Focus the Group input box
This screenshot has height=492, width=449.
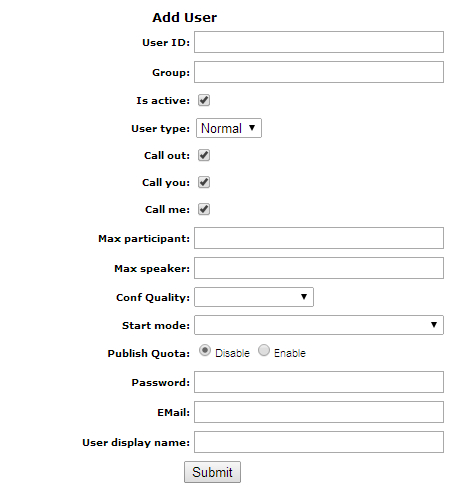point(319,72)
